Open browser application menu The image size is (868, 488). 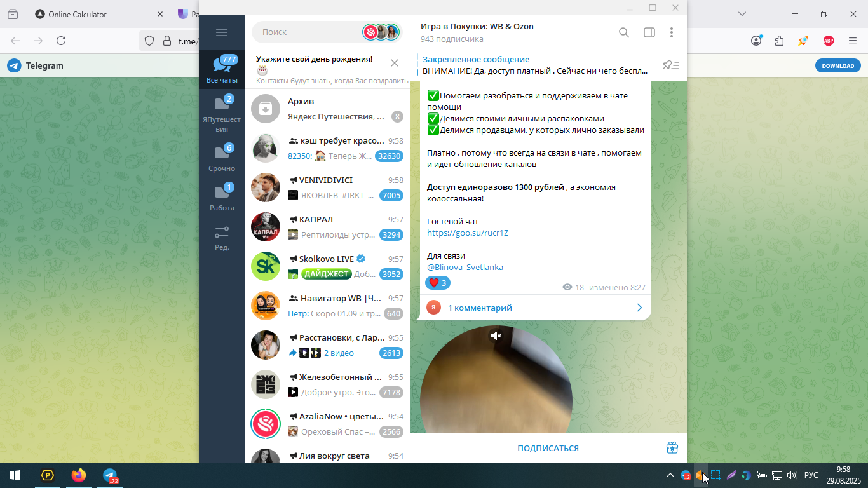[852, 41]
